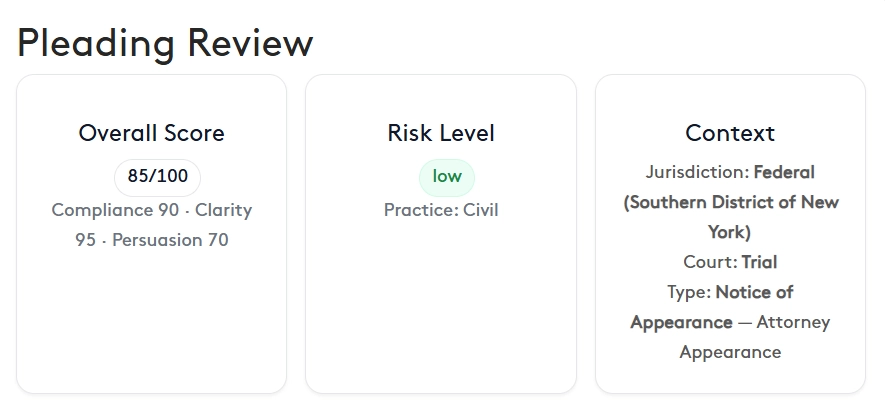Select the 85/100 score badge
885x405 pixels.
[157, 177]
